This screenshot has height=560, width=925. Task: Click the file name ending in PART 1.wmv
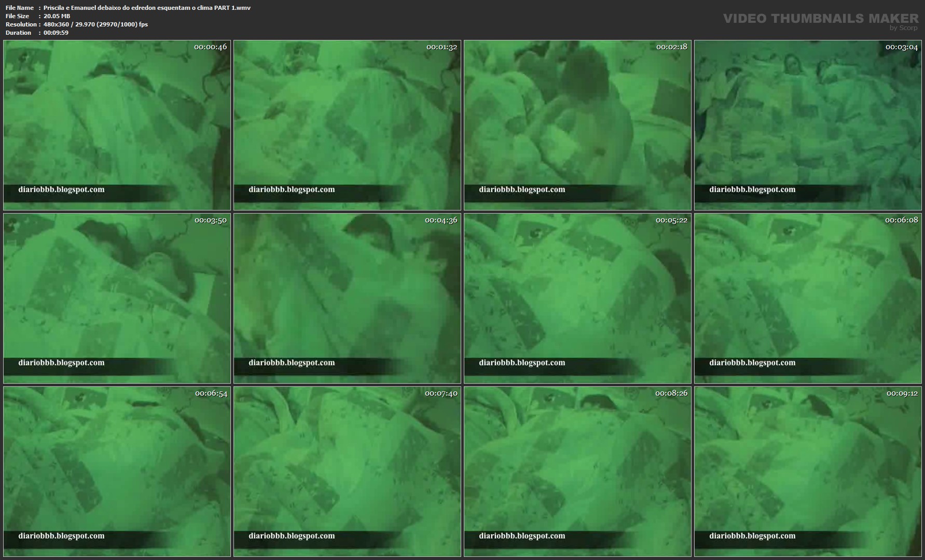point(147,8)
